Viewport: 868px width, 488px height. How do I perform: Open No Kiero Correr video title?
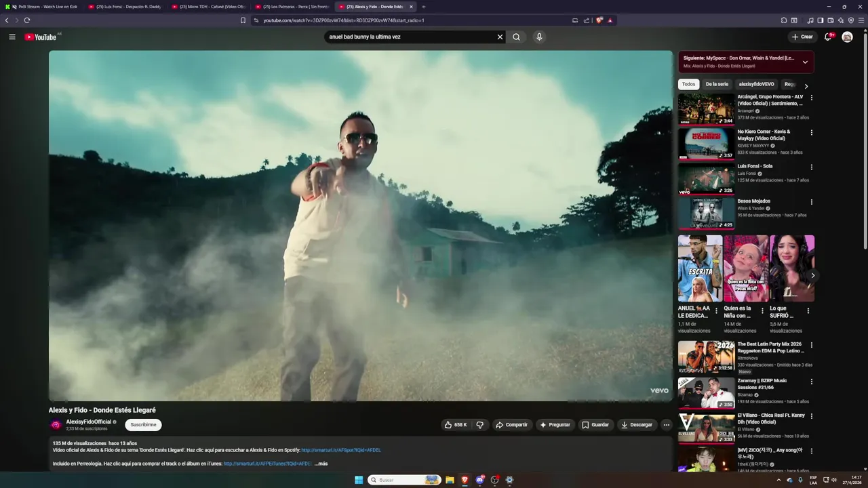(764, 134)
